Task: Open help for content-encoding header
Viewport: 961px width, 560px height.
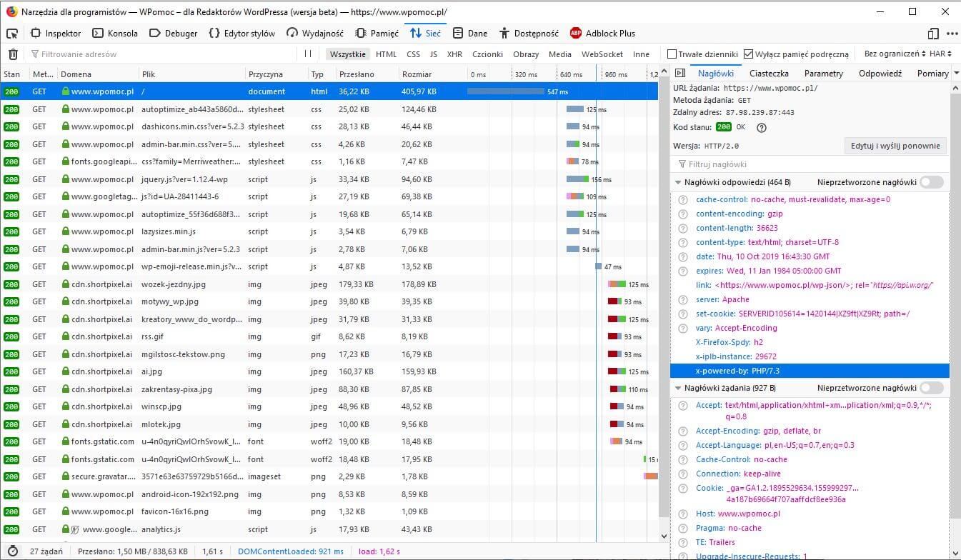Action: pyautogui.click(x=682, y=214)
